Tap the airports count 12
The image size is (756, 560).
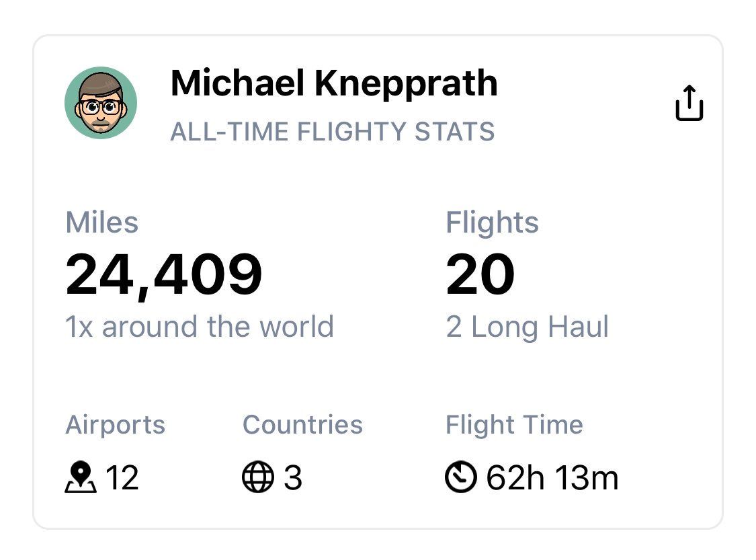[x=122, y=477]
